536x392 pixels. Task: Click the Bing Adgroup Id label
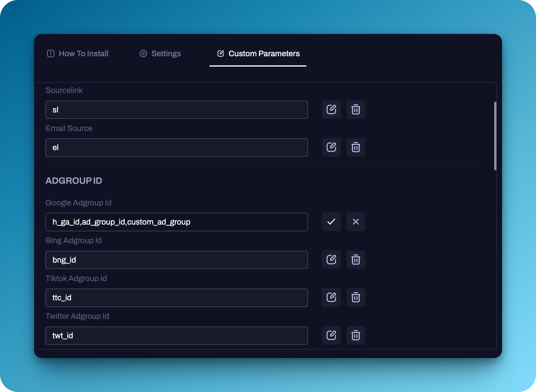click(x=74, y=240)
